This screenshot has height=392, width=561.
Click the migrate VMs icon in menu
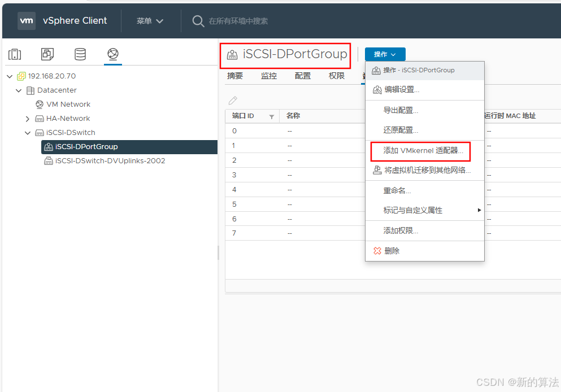(377, 170)
